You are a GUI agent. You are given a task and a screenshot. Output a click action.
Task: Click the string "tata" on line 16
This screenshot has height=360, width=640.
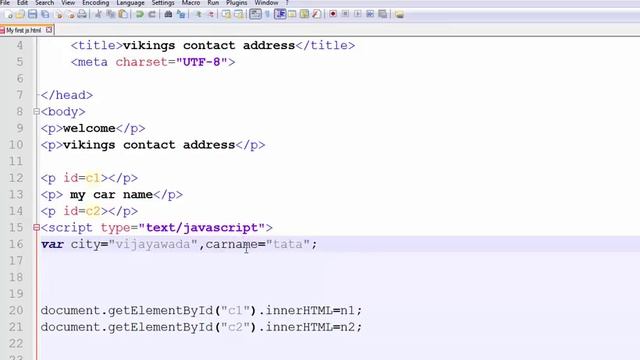tap(288, 244)
